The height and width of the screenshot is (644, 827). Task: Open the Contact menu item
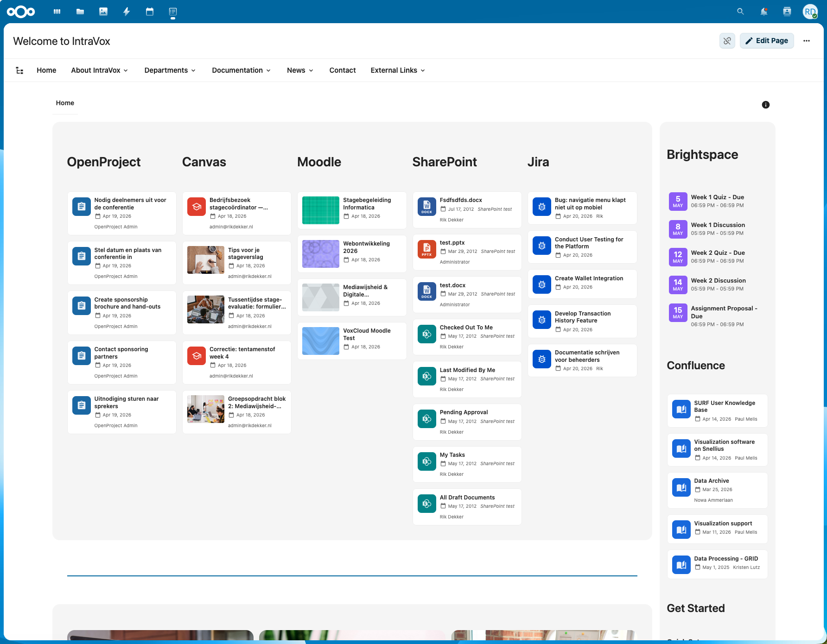click(x=343, y=70)
